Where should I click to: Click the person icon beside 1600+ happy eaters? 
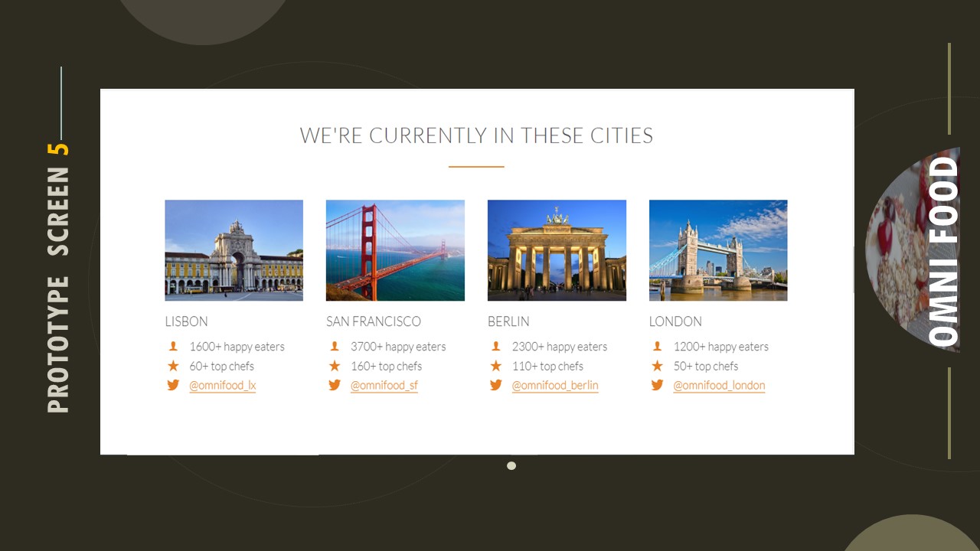coord(173,347)
